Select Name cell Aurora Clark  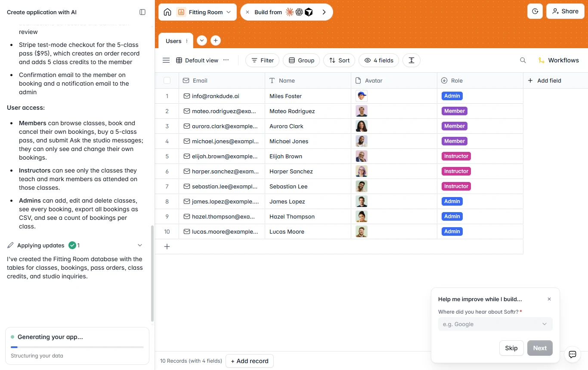pyautogui.click(x=308, y=126)
